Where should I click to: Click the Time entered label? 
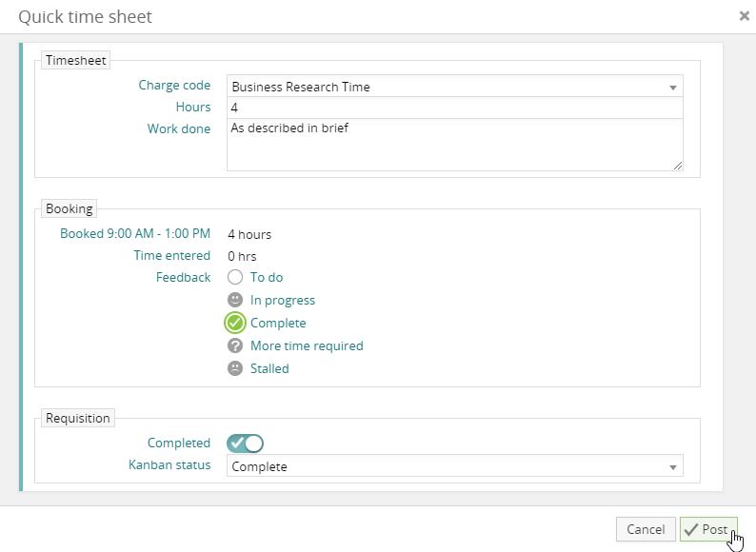171,255
